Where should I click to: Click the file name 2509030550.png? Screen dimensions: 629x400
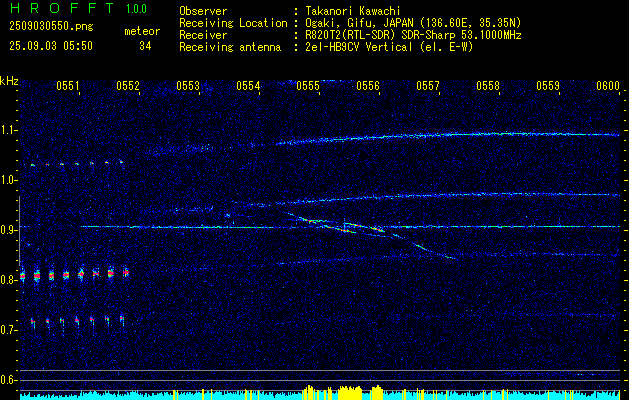(x=51, y=27)
